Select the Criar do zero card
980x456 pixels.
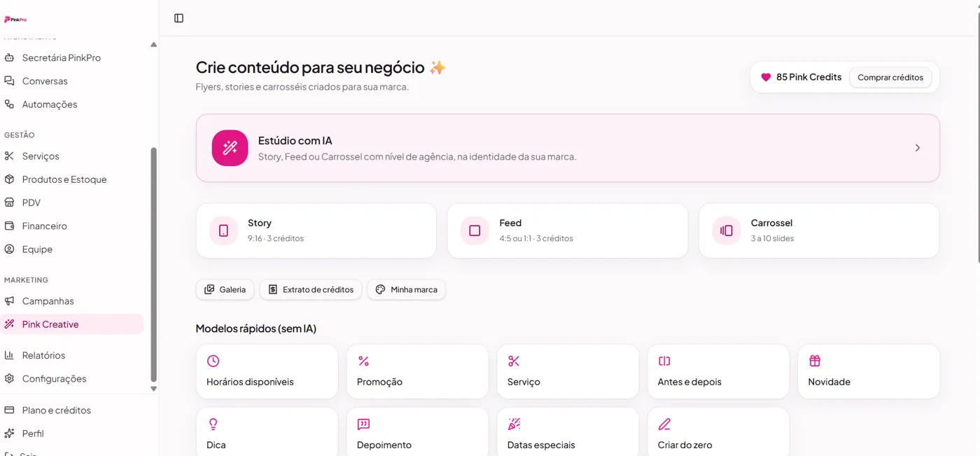pos(718,432)
